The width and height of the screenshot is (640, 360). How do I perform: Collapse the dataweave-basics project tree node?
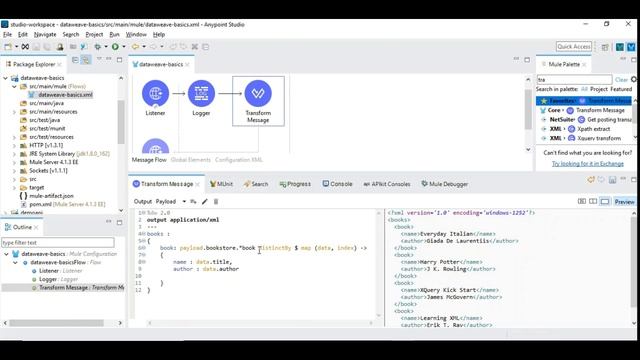[6, 78]
